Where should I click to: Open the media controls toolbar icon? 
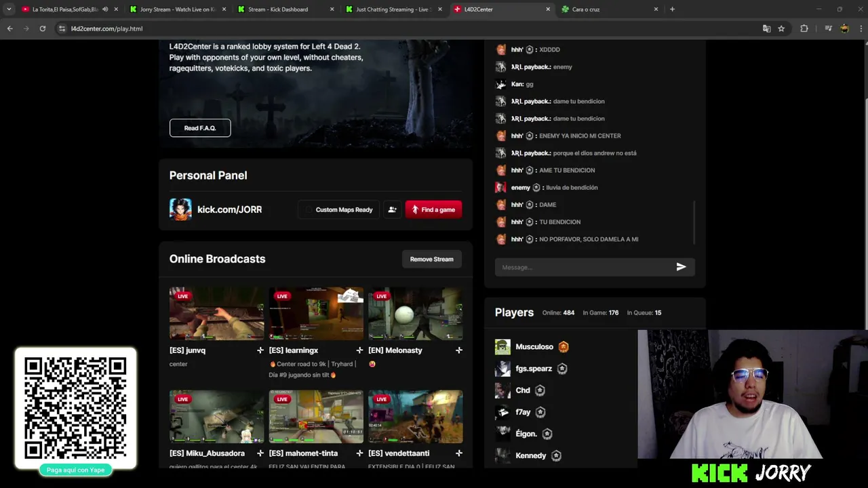click(x=828, y=28)
